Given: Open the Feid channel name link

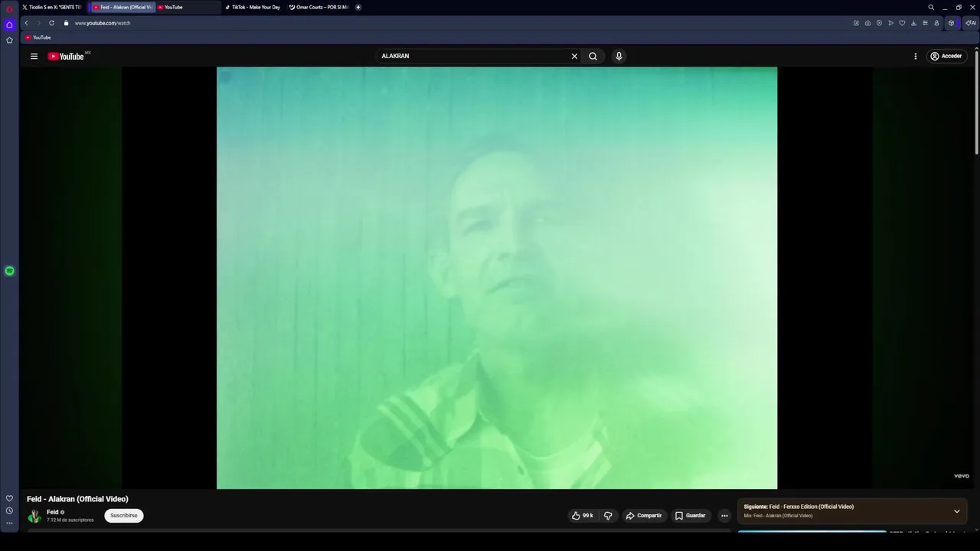Looking at the screenshot, I should click(x=52, y=512).
